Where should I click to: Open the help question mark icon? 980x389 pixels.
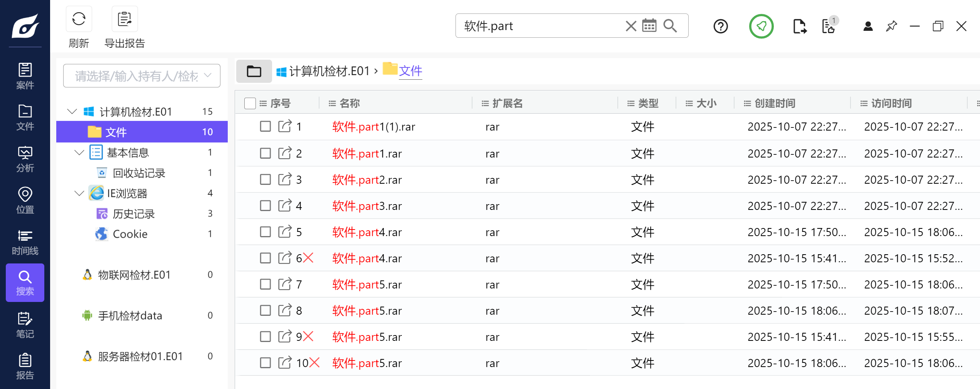pos(720,26)
